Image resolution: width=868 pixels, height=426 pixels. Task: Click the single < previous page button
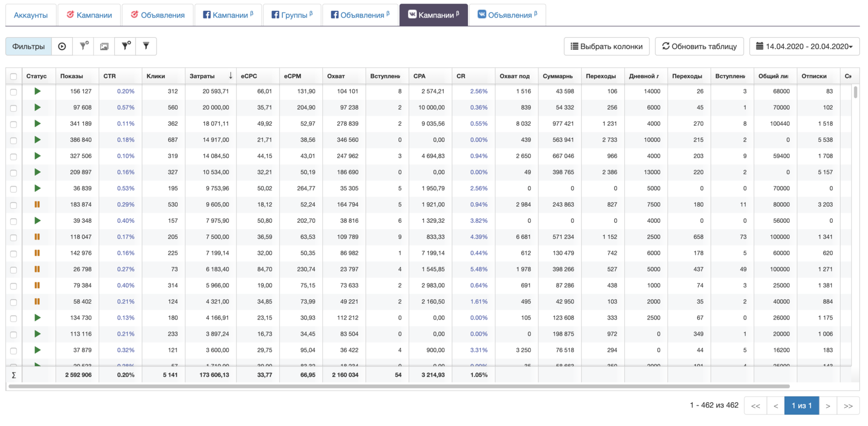(x=776, y=406)
